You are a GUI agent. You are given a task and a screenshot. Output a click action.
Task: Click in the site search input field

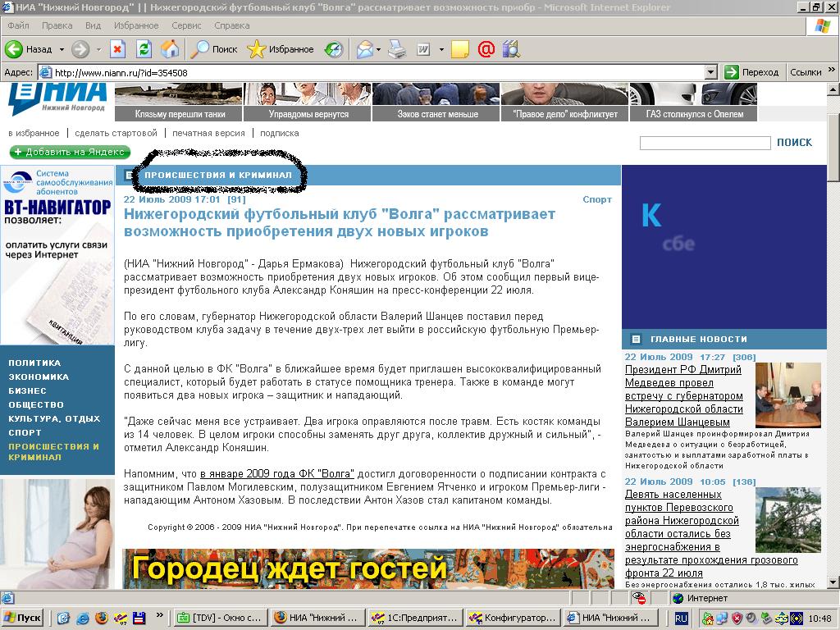click(x=705, y=143)
